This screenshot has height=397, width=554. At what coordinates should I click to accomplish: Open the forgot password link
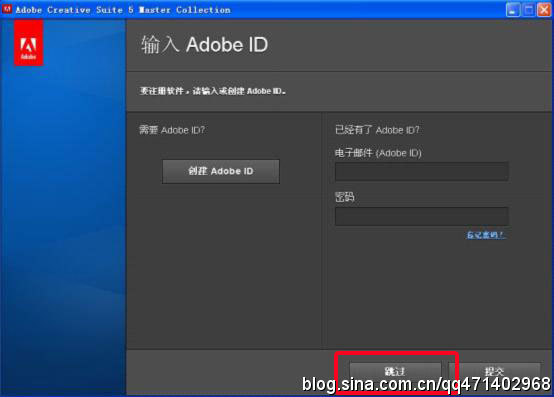486,235
